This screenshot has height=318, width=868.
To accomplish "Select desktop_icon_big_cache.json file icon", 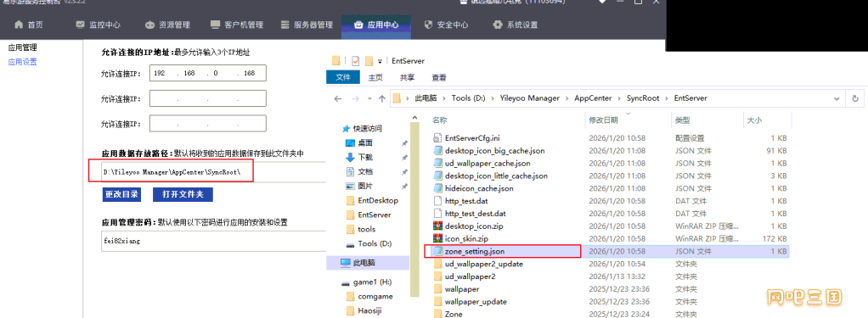I will [437, 150].
